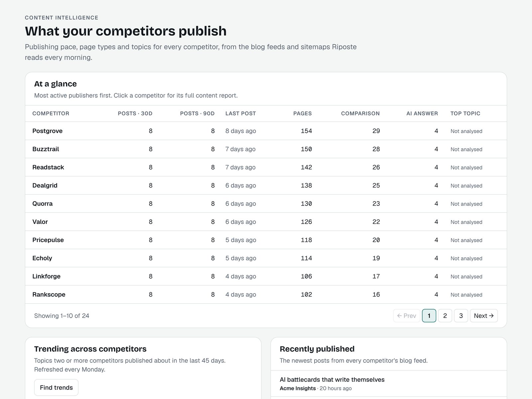This screenshot has width=532, height=399.
Task: Click the Prev page button
Action: point(407,316)
